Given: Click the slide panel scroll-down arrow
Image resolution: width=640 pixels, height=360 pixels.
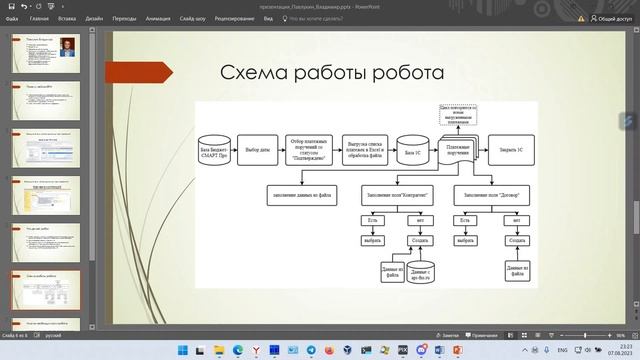Looking at the screenshot, I should pos(92,327).
